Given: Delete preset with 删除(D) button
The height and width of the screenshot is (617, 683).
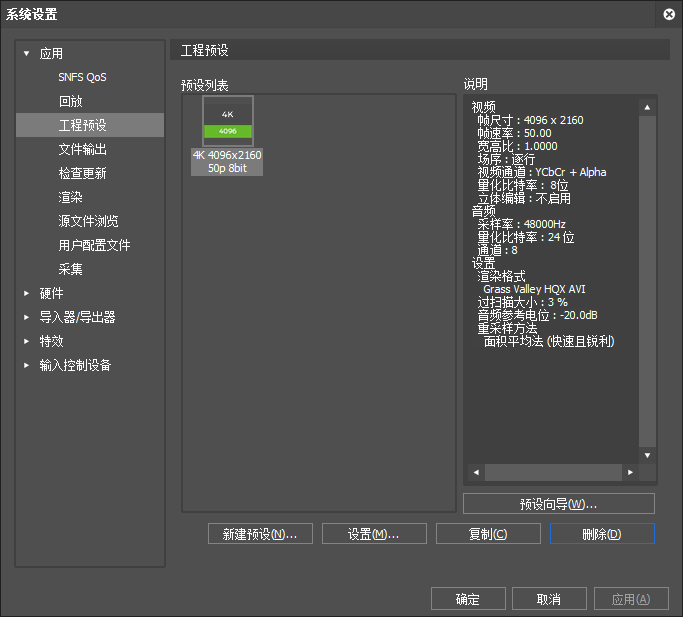Looking at the screenshot, I should (602, 534).
